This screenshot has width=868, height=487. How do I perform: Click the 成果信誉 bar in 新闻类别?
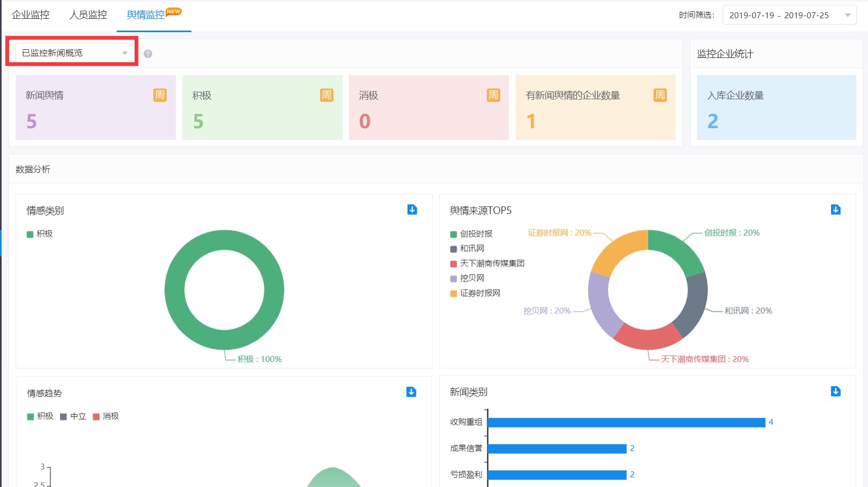(x=557, y=448)
